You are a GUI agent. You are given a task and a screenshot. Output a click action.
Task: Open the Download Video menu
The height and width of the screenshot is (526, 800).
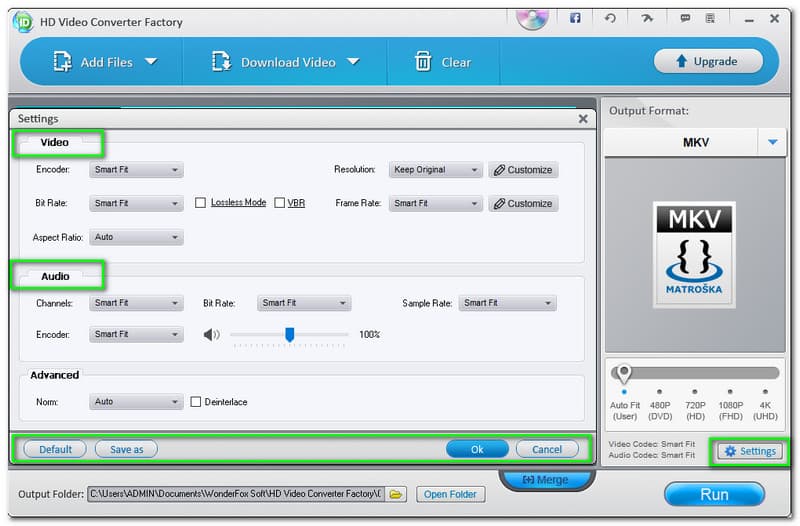tap(286, 62)
